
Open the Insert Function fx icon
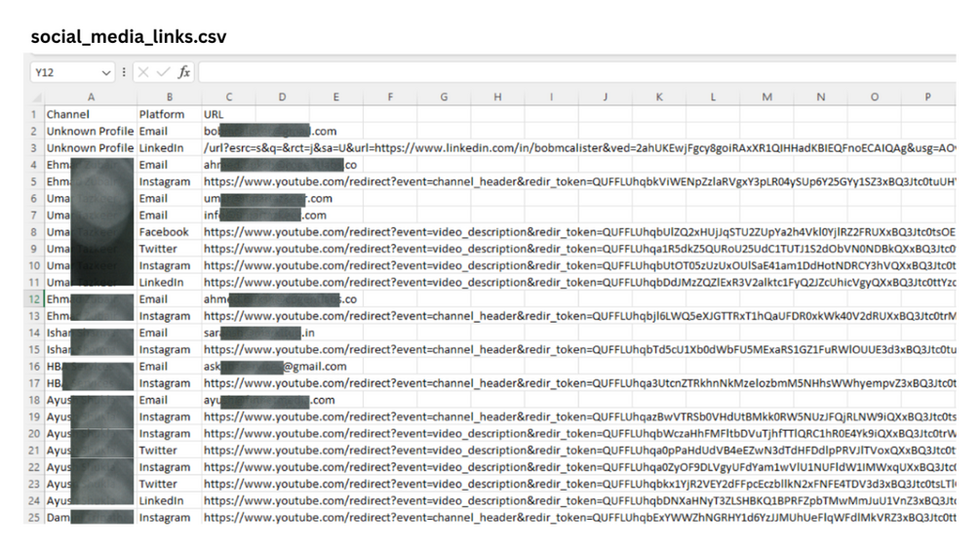click(183, 72)
